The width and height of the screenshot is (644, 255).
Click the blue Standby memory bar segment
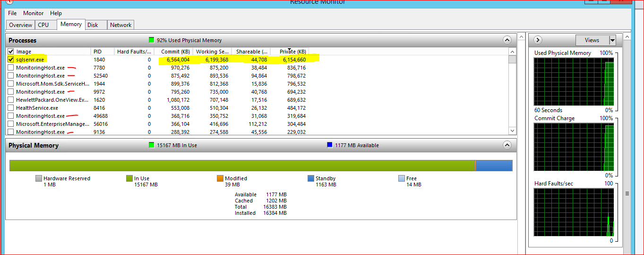pos(494,166)
